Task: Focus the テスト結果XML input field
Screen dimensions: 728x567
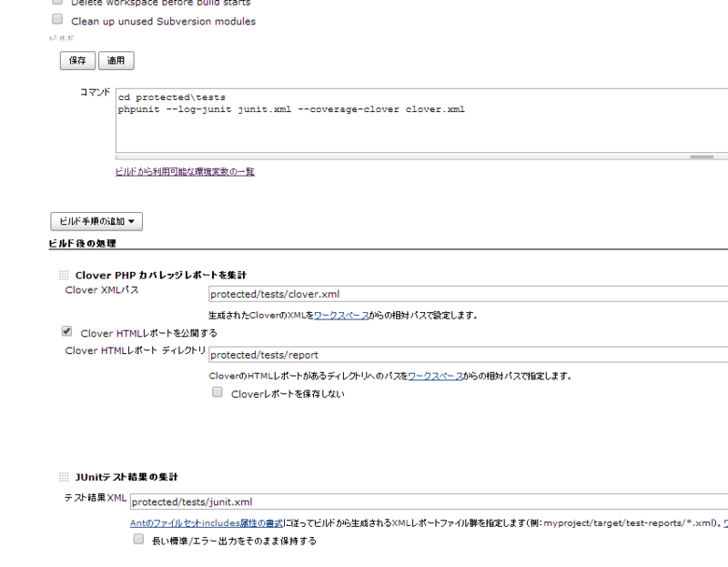Action: click(x=429, y=501)
